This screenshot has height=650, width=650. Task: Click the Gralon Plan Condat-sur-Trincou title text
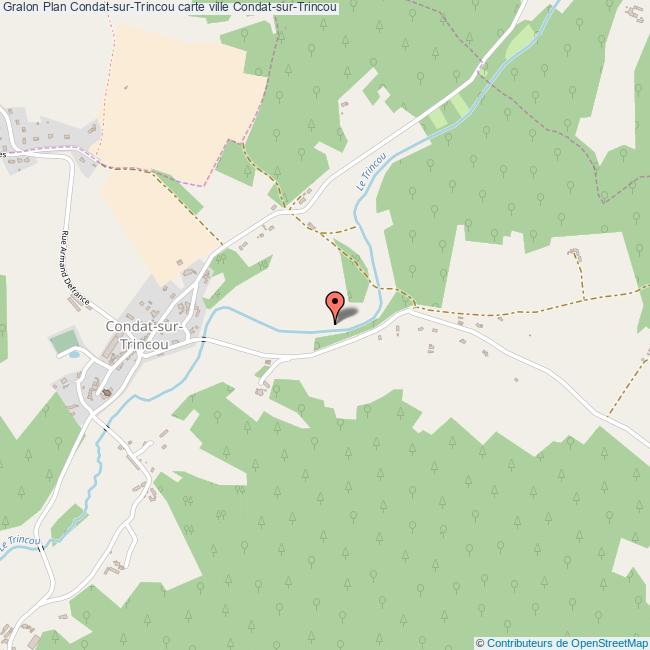169,7
